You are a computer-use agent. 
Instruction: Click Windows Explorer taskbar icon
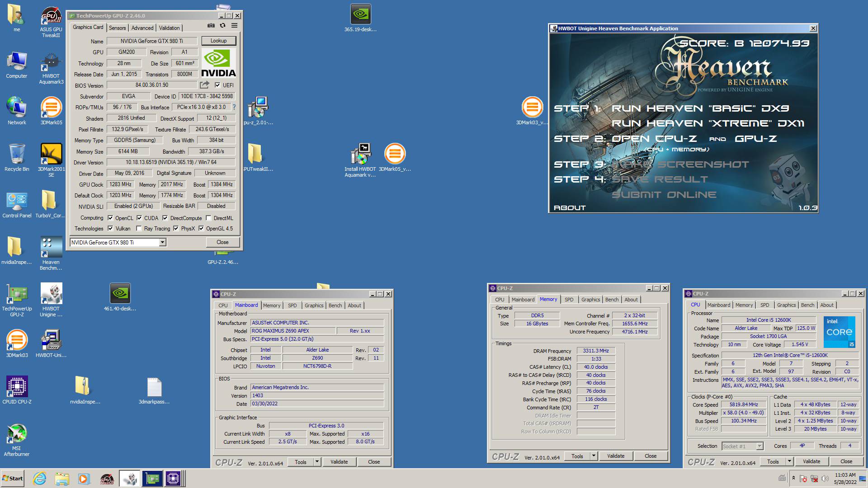[62, 479]
